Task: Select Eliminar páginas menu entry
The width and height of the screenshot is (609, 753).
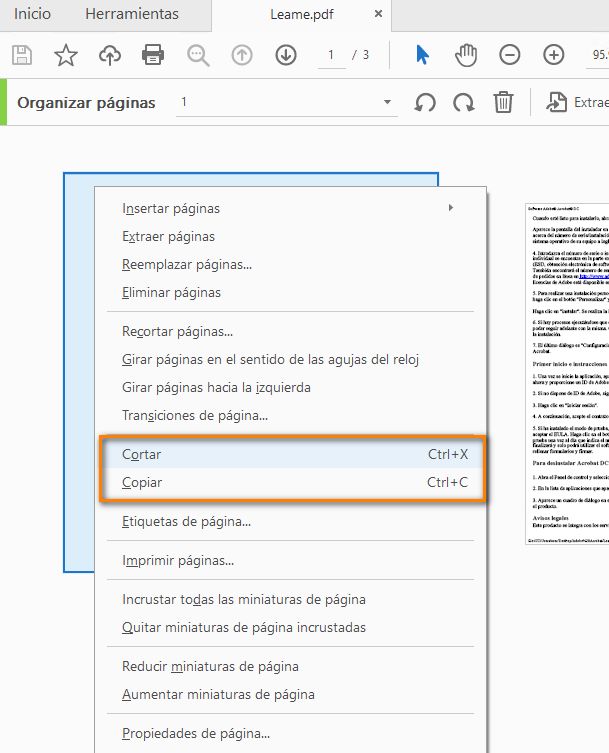Action: point(291,292)
